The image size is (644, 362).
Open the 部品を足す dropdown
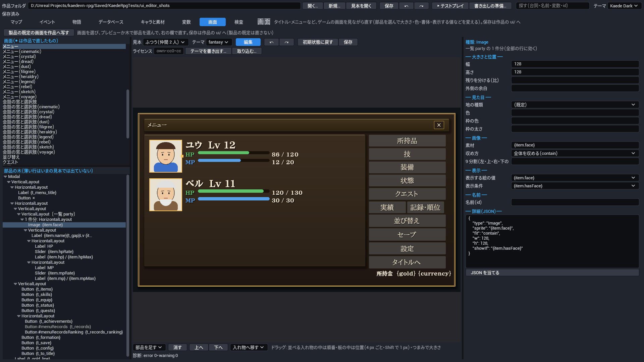(149, 348)
